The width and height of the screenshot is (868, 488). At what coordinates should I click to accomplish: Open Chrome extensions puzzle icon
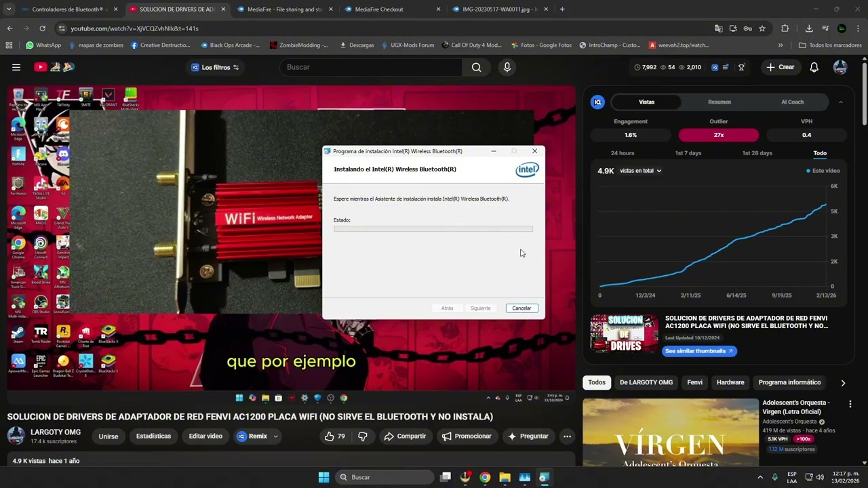785,28
